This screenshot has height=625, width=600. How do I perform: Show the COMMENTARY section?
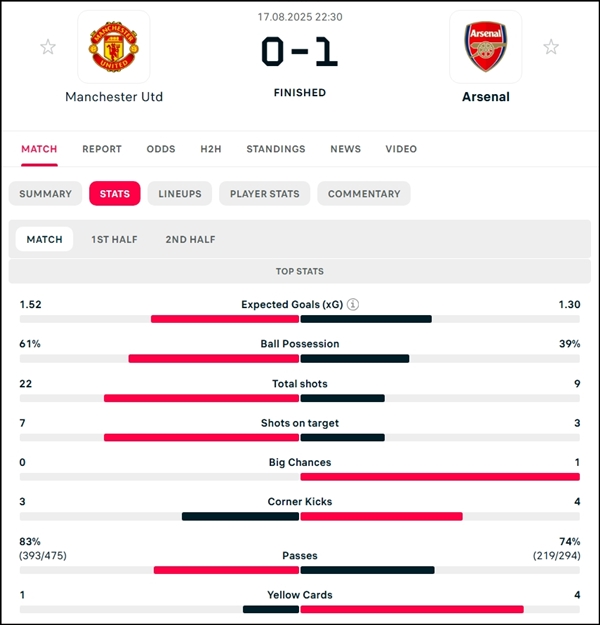point(364,194)
